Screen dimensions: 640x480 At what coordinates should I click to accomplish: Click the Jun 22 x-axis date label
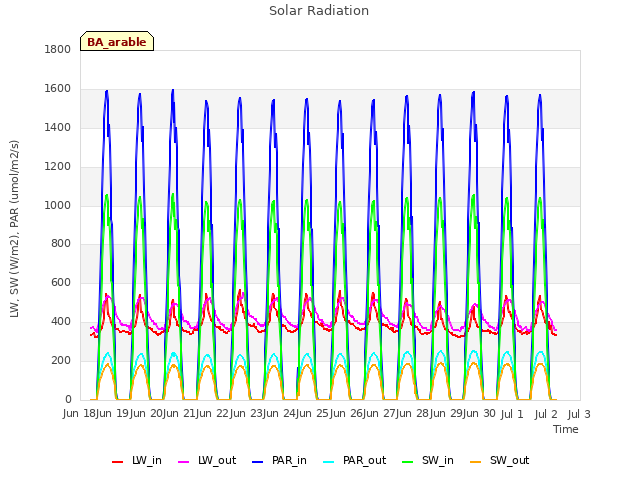point(213,414)
